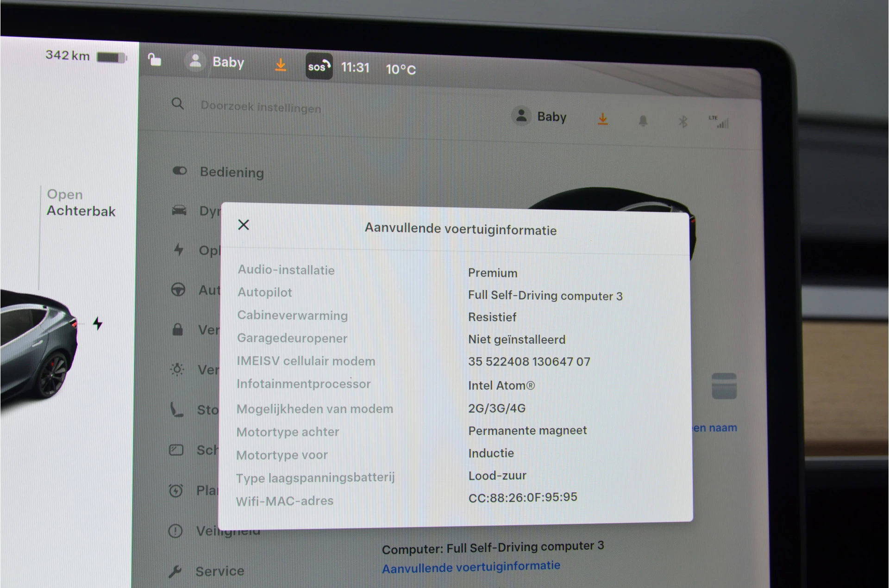Open the Service menu item
The height and width of the screenshot is (588, 889).
pyautogui.click(x=219, y=571)
